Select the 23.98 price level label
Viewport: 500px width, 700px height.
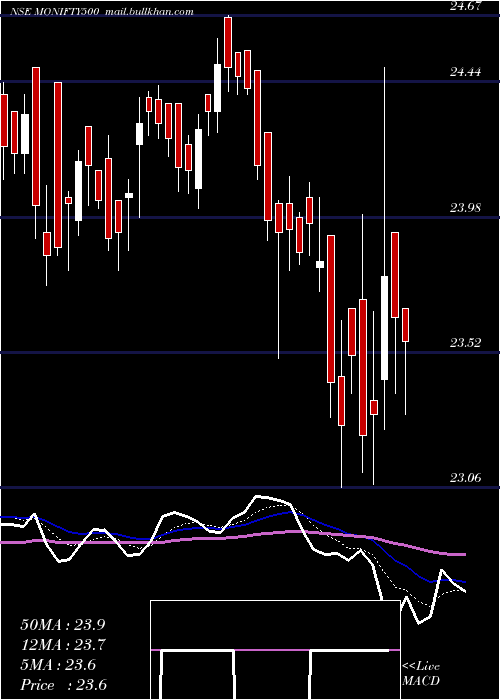click(465, 208)
